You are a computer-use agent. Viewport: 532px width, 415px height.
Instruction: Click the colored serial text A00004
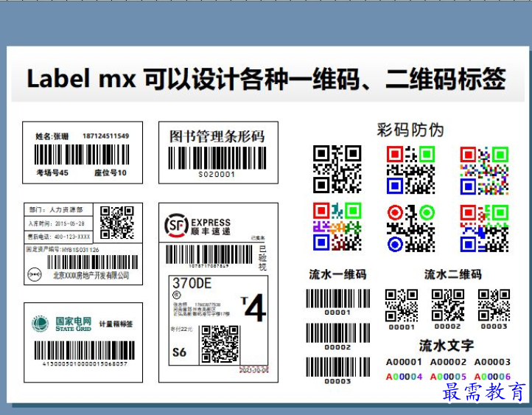tap(404, 377)
